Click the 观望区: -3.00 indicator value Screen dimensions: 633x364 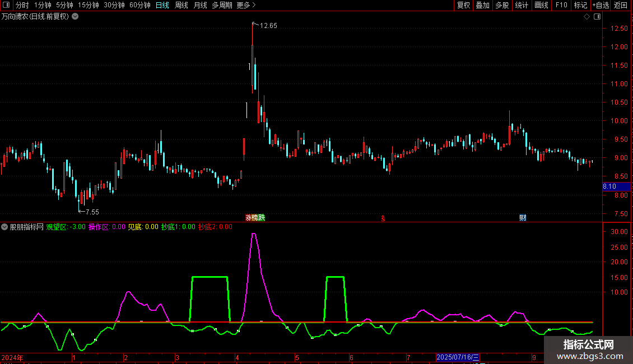tap(66, 227)
